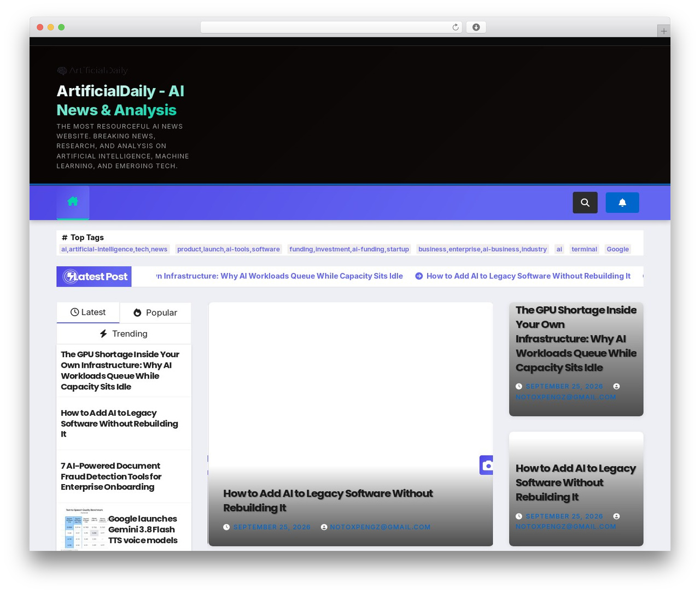Open right card 'The GPU Shortage Inside Your Own Infrastructure'
Viewport: 700px width, 593px height.
pyautogui.click(x=576, y=339)
